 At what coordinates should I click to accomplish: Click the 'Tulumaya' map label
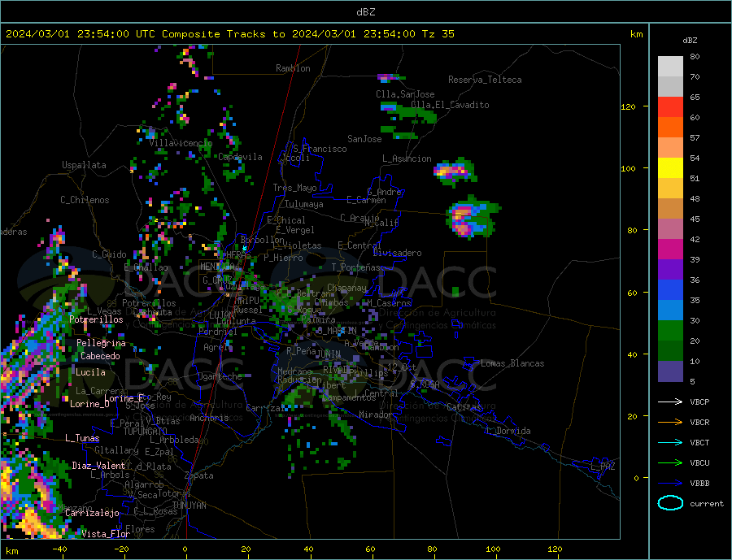pos(304,204)
